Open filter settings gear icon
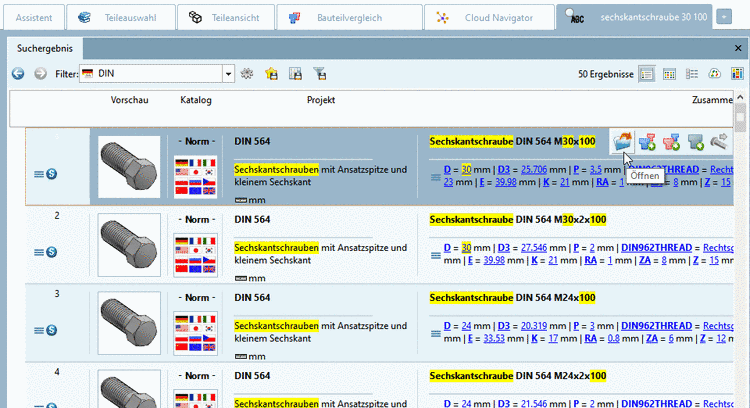The image size is (750, 408). (x=247, y=74)
